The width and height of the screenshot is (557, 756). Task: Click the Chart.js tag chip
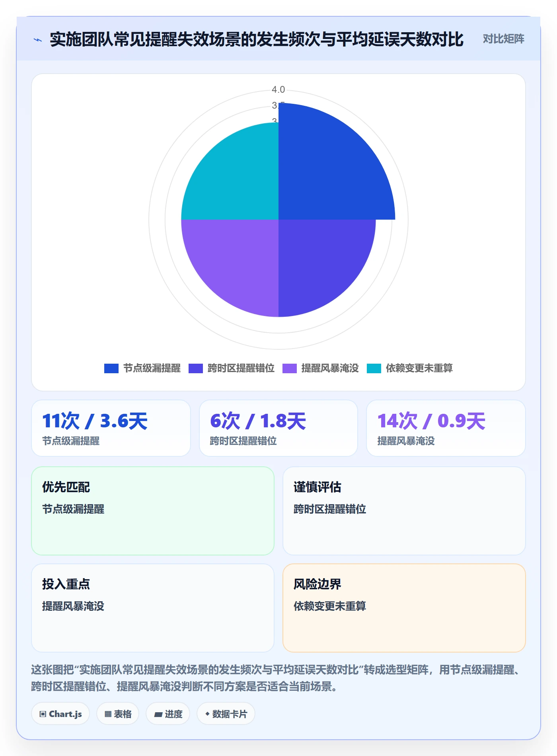(60, 714)
